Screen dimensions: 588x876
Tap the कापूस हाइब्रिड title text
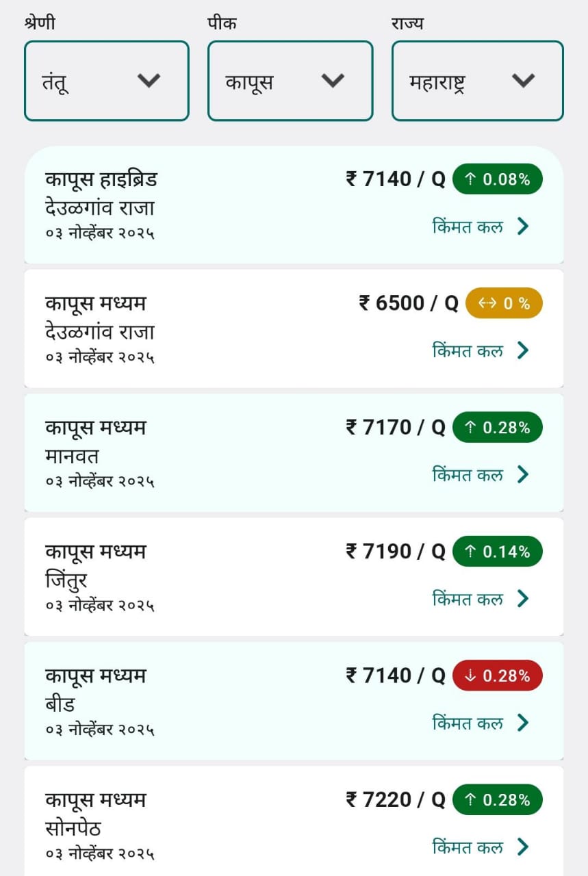coord(101,180)
